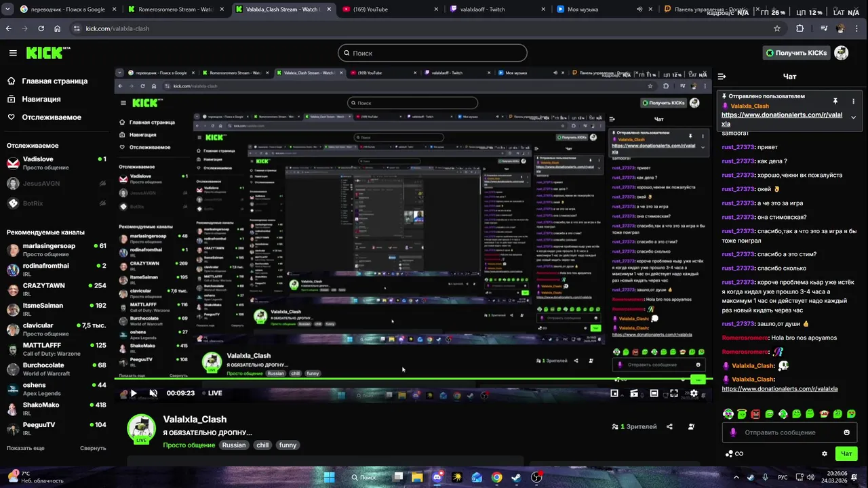Collapse recommended channels via Свернуть
868x488 pixels.
tap(93, 448)
